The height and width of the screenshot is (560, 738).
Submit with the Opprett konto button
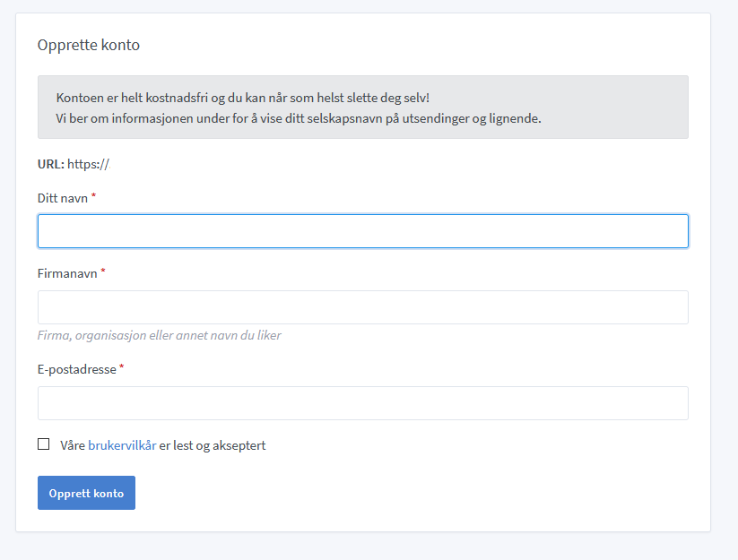[87, 493]
